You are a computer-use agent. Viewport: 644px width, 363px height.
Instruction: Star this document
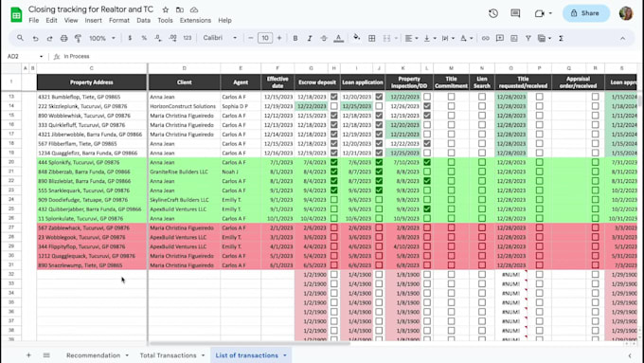(166, 9)
